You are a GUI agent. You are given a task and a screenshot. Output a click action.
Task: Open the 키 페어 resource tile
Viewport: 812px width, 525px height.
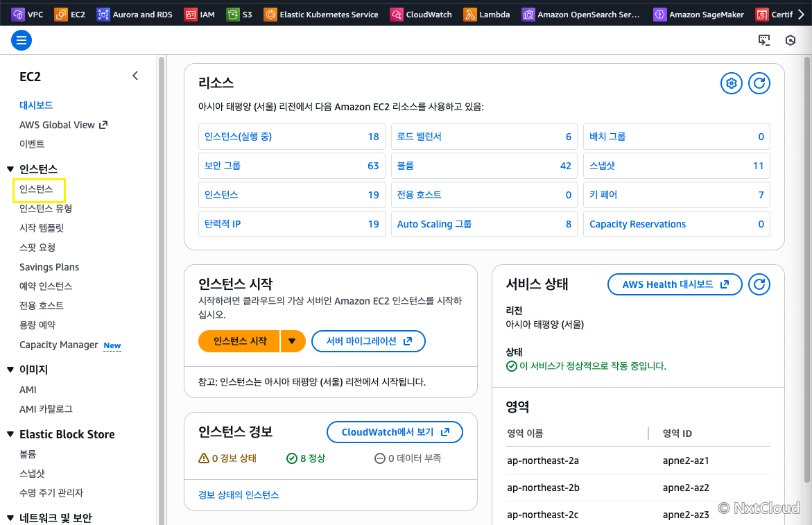677,195
